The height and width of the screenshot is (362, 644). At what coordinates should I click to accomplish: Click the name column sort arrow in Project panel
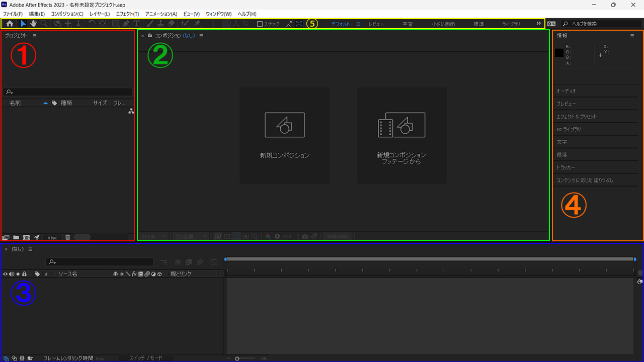[46, 103]
